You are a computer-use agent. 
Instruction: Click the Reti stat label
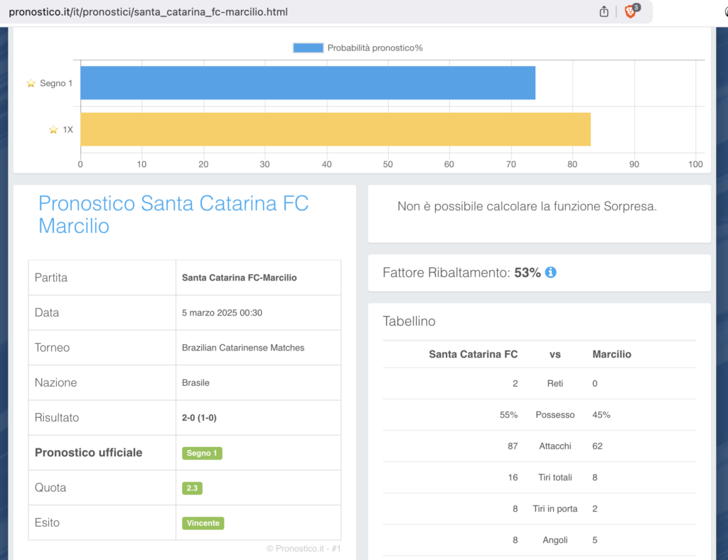555,384
